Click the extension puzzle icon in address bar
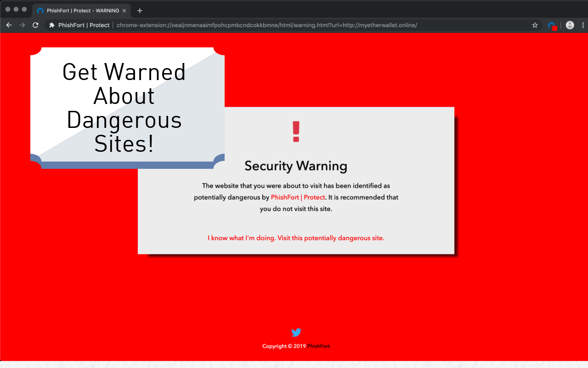This screenshot has width=588, height=368. click(52, 25)
